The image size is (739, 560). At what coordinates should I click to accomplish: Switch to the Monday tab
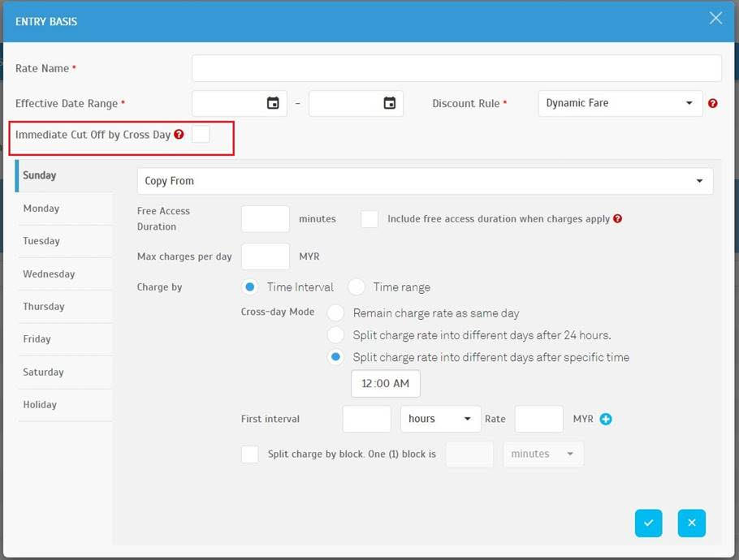(41, 209)
